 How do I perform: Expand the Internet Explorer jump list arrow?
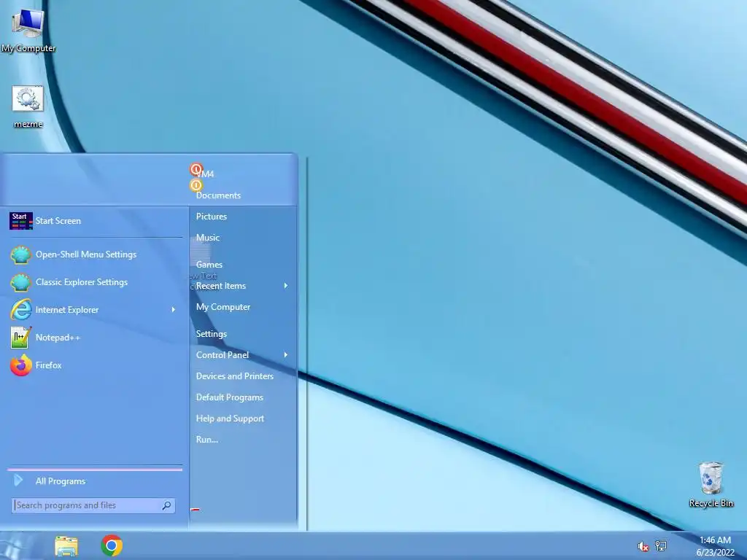(x=174, y=310)
